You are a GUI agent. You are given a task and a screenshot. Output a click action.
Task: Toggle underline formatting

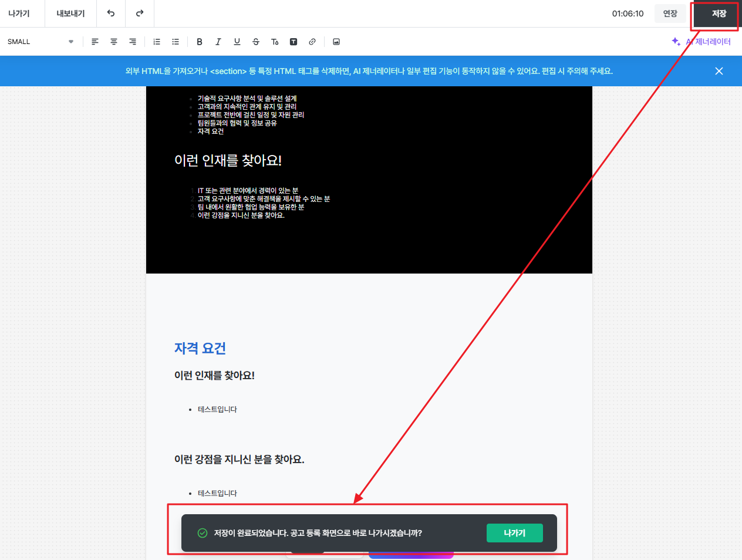tap(237, 42)
